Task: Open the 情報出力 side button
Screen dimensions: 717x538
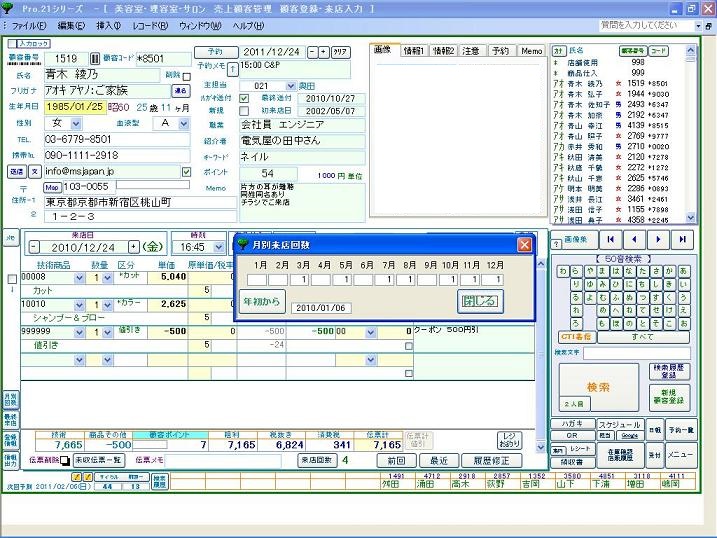Action: pyautogui.click(x=11, y=459)
